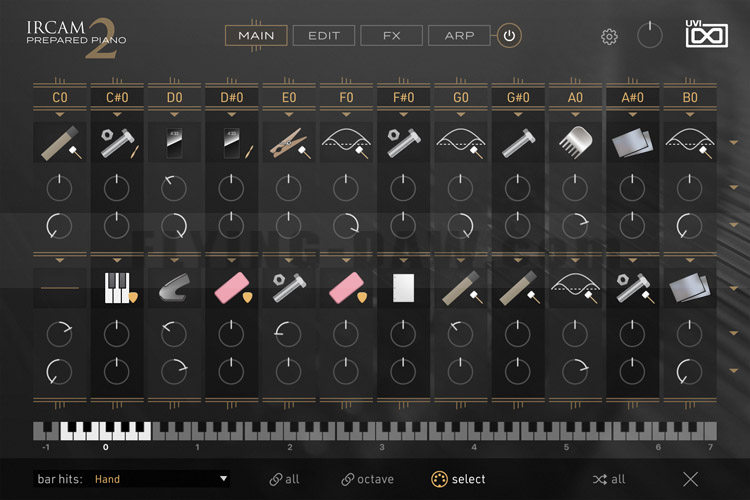Select the A#0 note header
Screen dimensions: 750x500
(632, 98)
